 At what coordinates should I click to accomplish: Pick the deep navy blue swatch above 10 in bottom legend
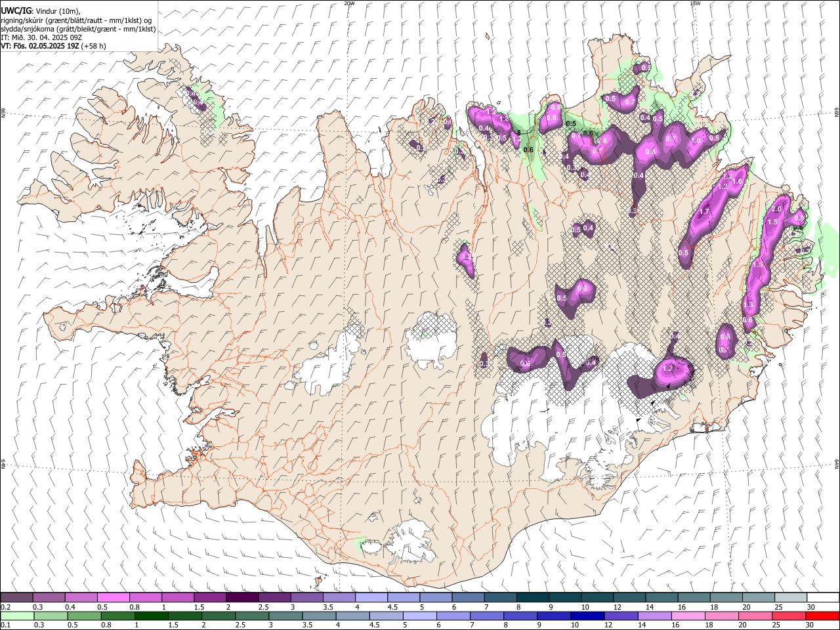[x=587, y=616]
